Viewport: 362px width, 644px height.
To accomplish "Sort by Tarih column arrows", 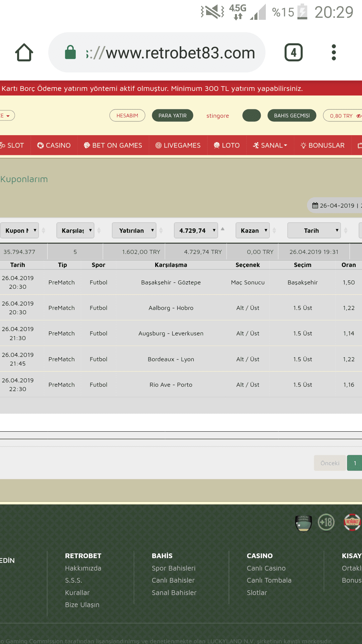I will [x=346, y=230].
